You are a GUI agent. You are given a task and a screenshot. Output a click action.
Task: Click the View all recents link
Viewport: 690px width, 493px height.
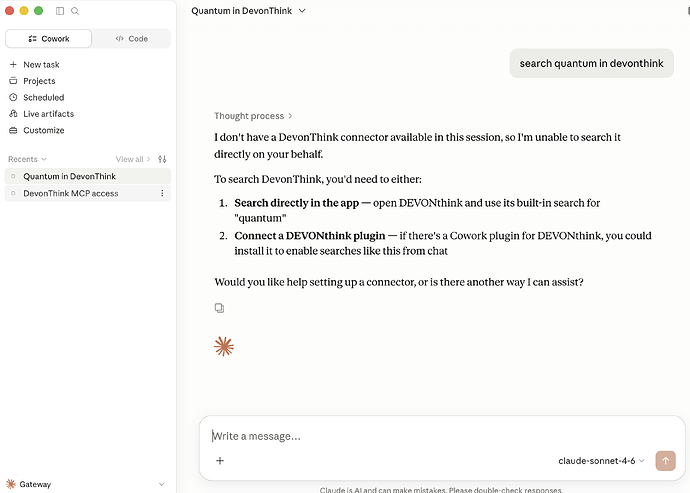[x=133, y=159]
